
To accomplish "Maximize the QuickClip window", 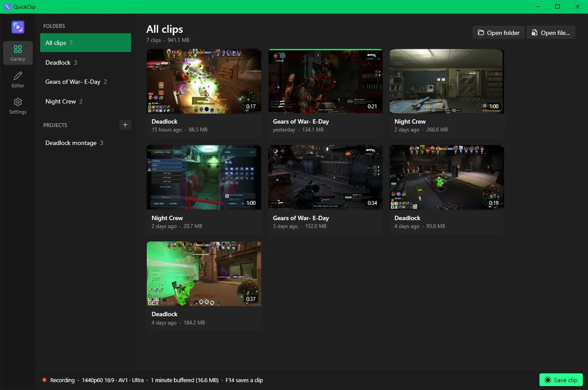I will pos(557,7).
